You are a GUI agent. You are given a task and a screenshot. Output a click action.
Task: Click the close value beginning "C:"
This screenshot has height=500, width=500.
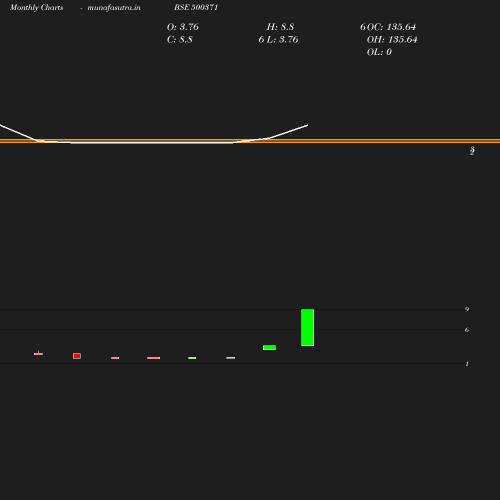[180, 39]
